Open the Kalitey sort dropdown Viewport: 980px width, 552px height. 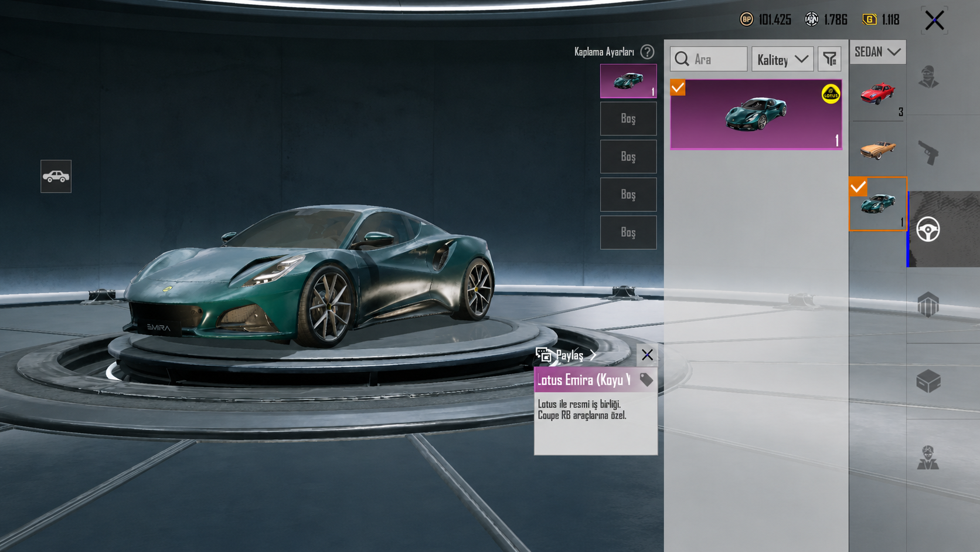pos(782,59)
